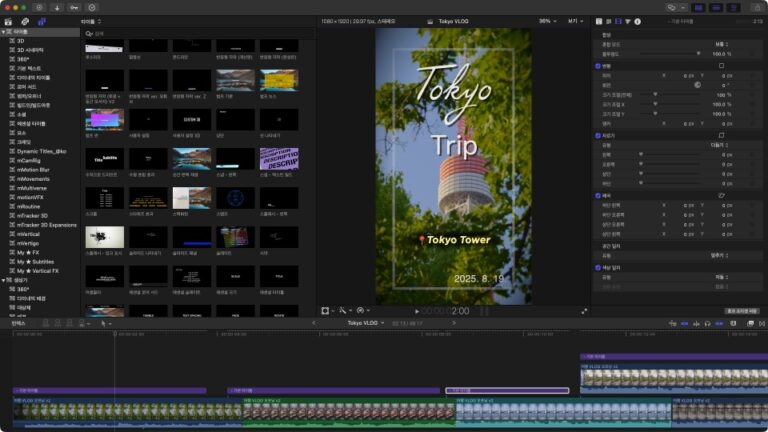Collapse the Titles (타이틀) sidebar category
Image resolution: width=768 pixels, height=432 pixels.
click(x=3, y=32)
